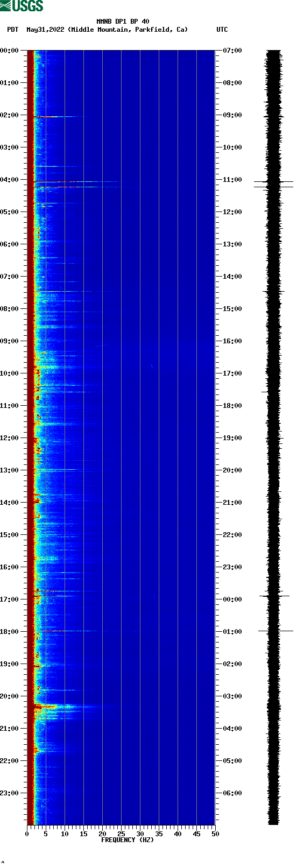The width and height of the screenshot is (297, 868).
Task: Click the UTC timezone label
Action: coord(222,30)
